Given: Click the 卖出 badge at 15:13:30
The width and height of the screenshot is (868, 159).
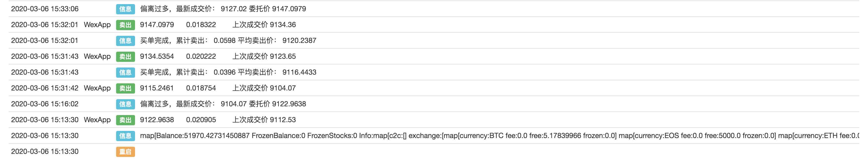Looking at the screenshot, I should (125, 120).
